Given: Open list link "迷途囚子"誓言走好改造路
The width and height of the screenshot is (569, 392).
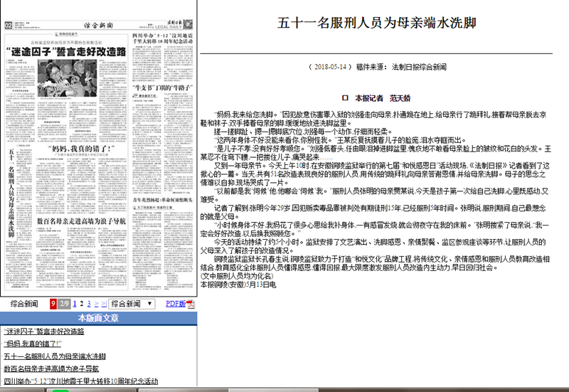Looking at the screenshot, I should point(43,331).
